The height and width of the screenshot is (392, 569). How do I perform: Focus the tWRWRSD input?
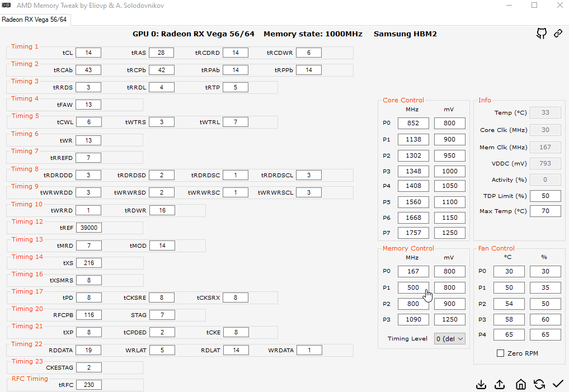point(162,192)
